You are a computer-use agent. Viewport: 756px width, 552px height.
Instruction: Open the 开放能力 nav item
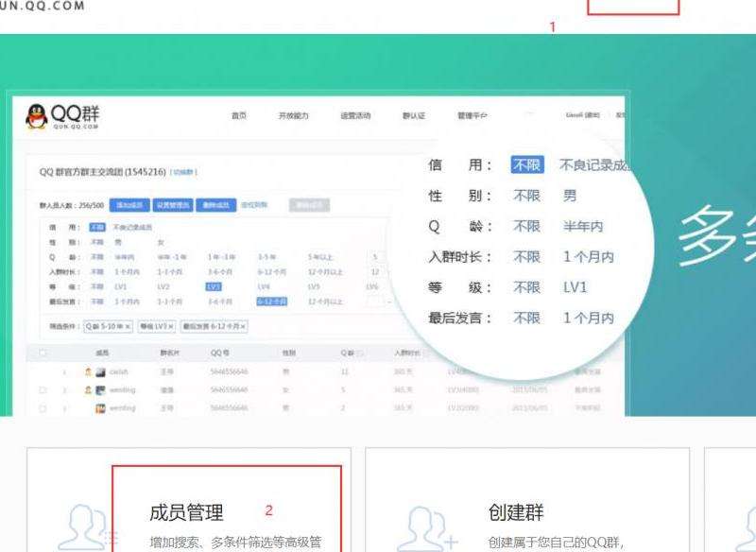294,115
